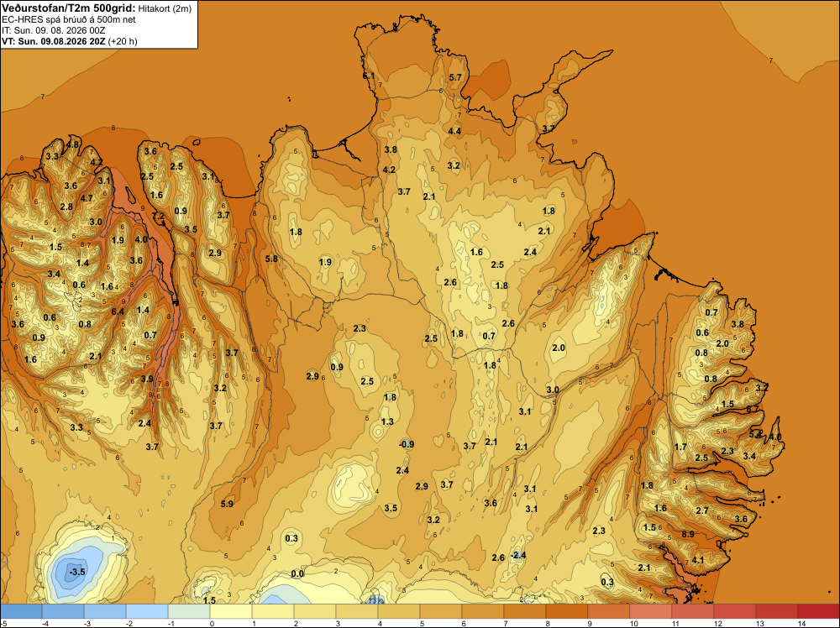The height and width of the screenshot is (628, 840).
Task: Click the initial time line 'IT: Sun. 09. 08. 2026 00Z'
Action: tap(54, 30)
